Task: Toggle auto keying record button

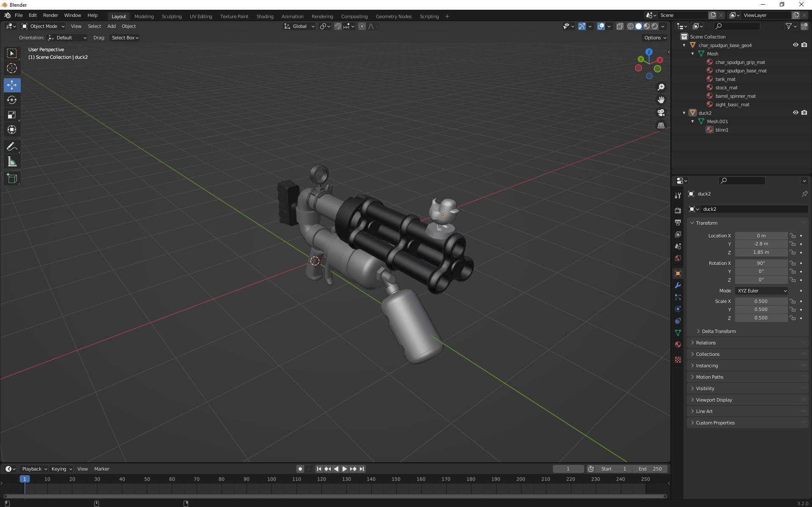Action: coord(300,469)
